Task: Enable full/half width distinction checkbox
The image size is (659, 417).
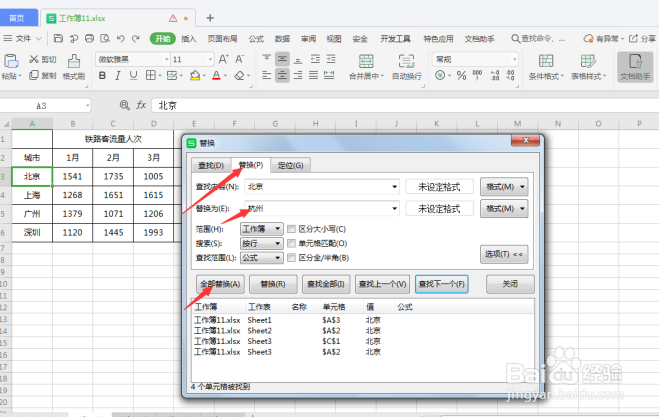Action: tap(291, 258)
